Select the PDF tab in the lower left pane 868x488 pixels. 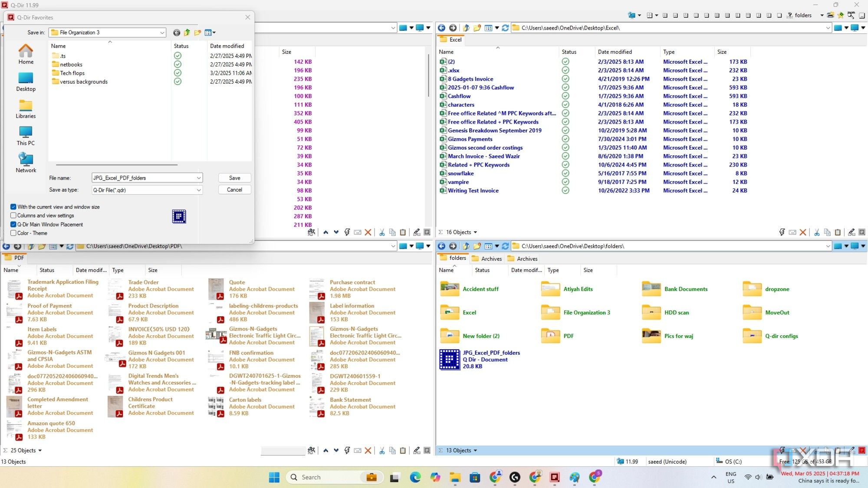(14, 258)
